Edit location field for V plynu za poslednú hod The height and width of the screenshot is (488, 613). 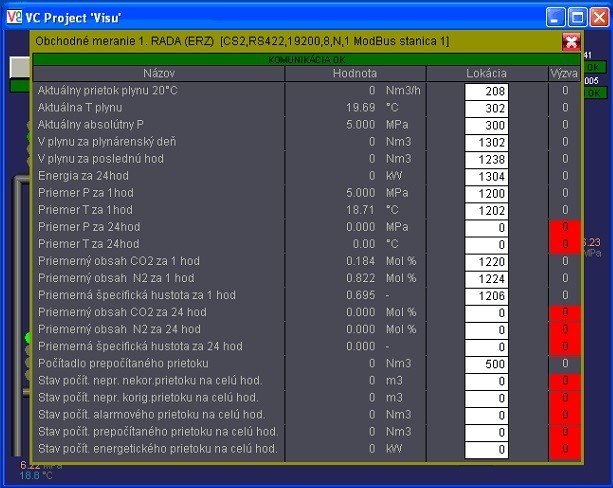click(486, 160)
